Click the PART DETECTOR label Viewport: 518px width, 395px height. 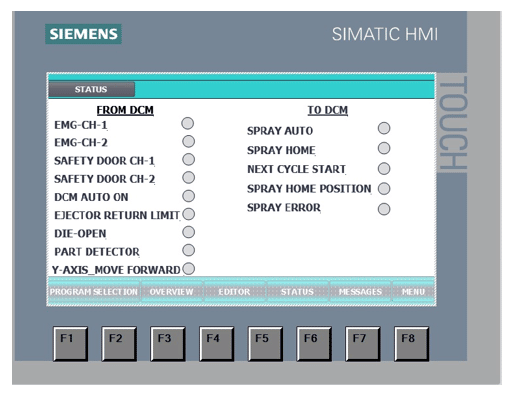pyautogui.click(x=97, y=252)
